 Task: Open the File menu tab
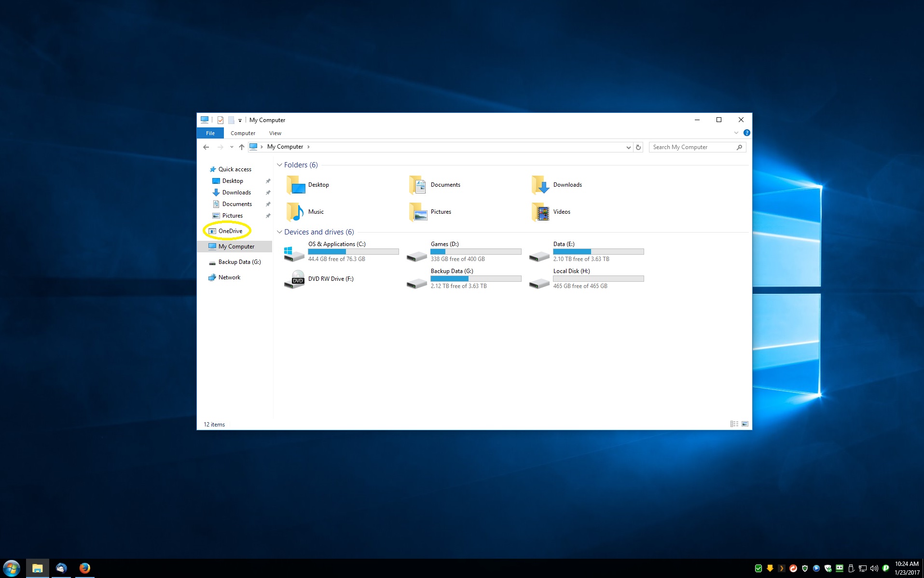click(x=210, y=133)
